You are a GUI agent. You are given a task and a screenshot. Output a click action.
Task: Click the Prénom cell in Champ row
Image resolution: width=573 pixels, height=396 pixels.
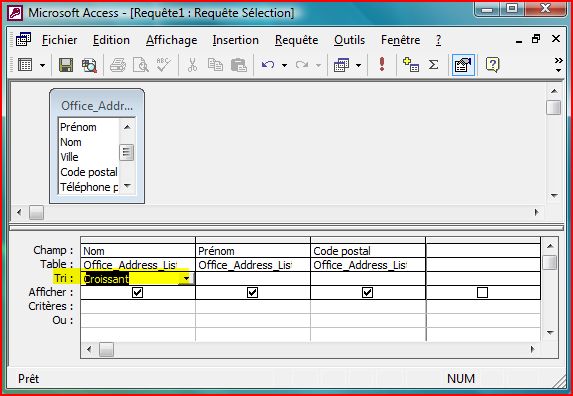pyautogui.click(x=253, y=251)
